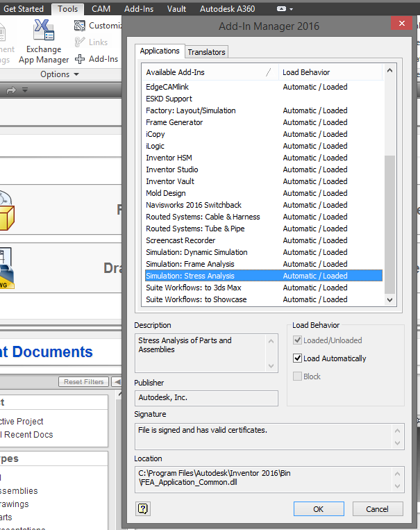Image resolution: width=420 pixels, height=530 pixels.
Task: Select the iLogic add-in
Action: 264,146
